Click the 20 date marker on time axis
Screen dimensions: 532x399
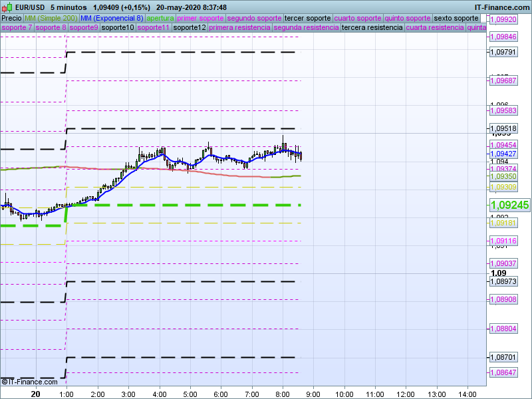point(36,394)
